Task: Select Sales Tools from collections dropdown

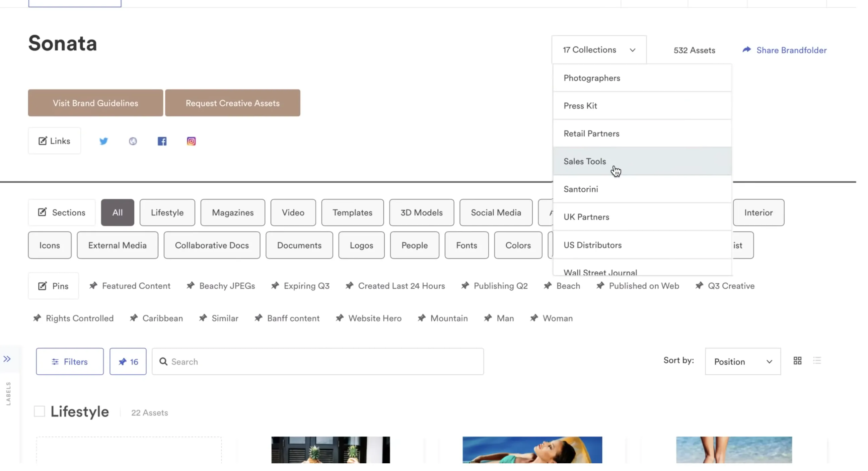Action: [x=585, y=161]
